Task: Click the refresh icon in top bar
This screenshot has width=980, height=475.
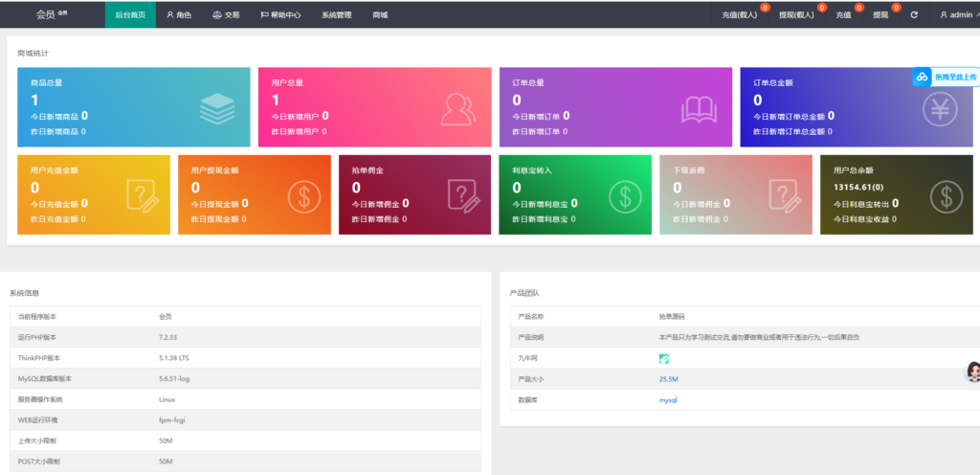Action: point(914,15)
